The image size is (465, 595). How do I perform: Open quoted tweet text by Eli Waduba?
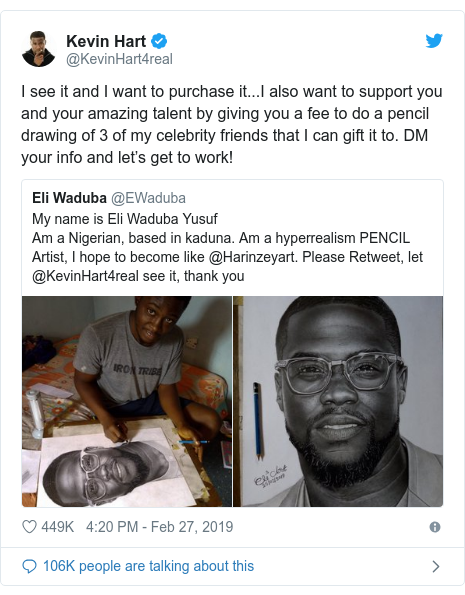227,247
